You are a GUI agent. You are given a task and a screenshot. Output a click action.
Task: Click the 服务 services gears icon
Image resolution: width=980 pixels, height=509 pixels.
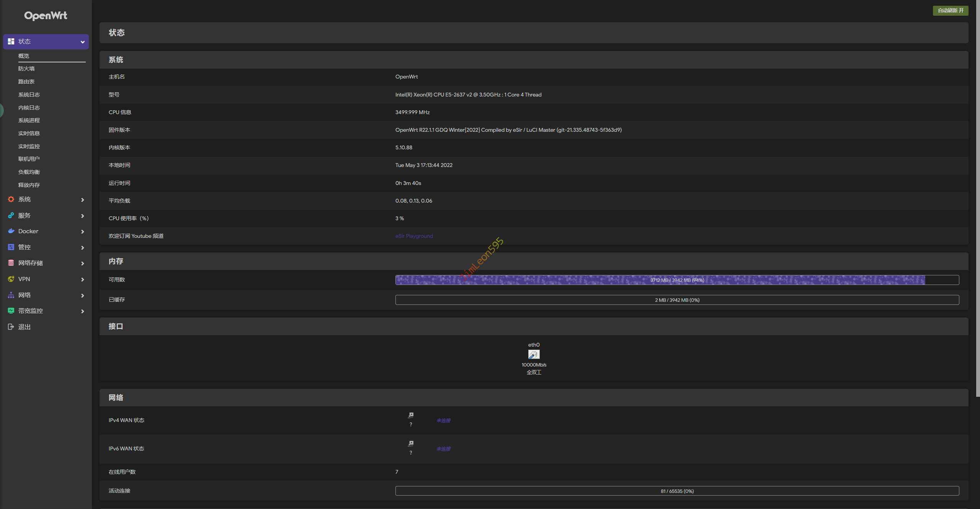pyautogui.click(x=11, y=215)
